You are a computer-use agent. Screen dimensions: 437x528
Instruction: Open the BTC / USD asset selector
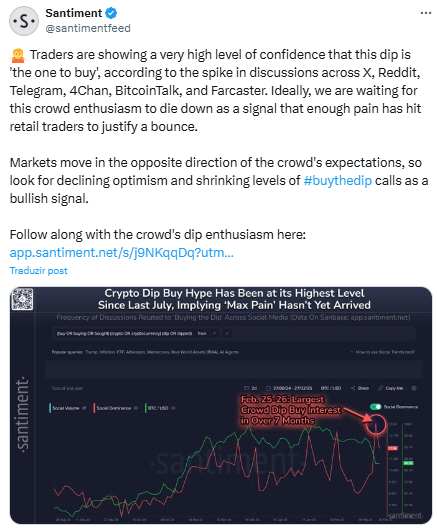coord(331,388)
